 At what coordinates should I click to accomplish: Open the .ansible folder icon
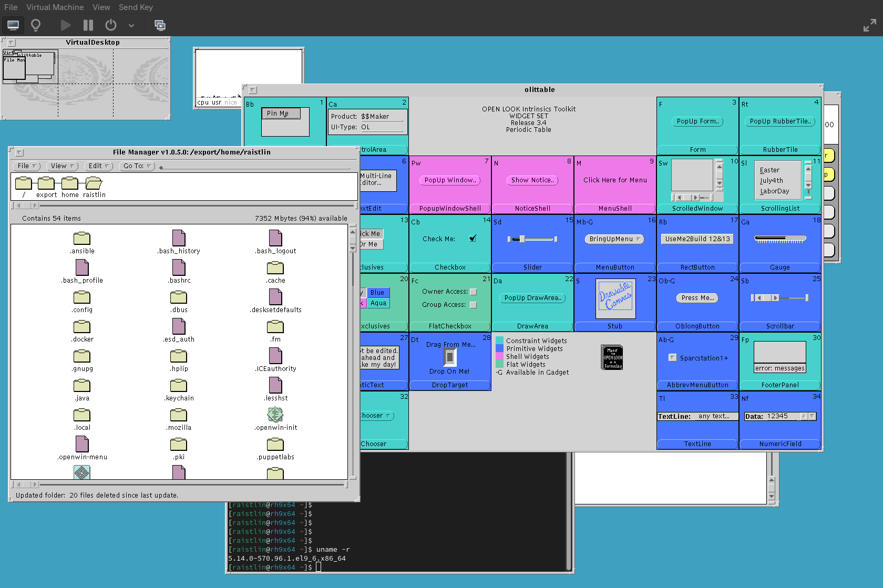[x=81, y=239]
